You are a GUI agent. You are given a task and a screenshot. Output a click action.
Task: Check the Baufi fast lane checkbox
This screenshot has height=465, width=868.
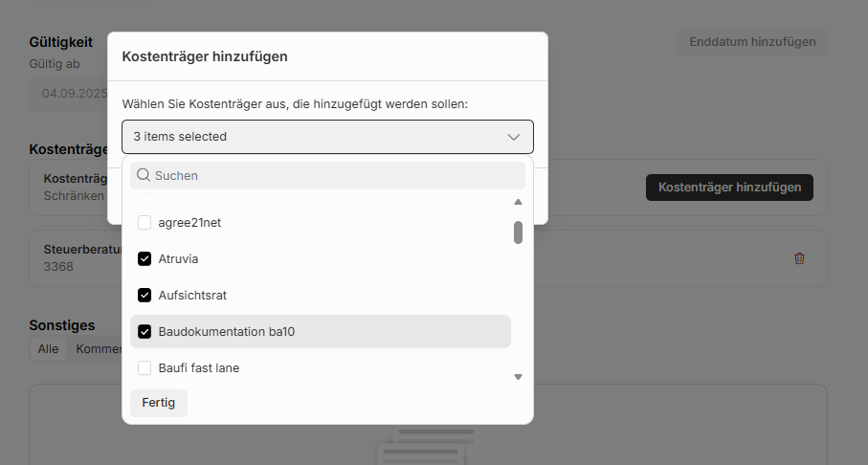[x=145, y=368]
